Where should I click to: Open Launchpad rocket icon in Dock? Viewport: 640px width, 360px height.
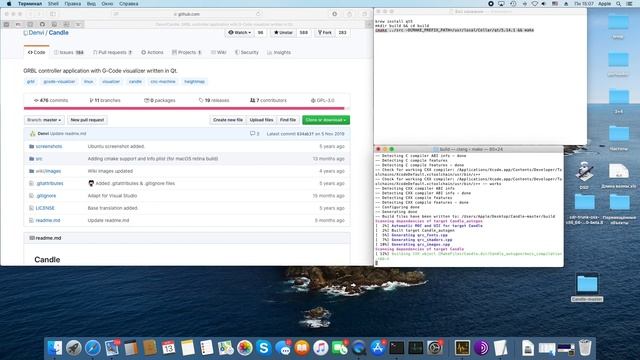(74, 348)
